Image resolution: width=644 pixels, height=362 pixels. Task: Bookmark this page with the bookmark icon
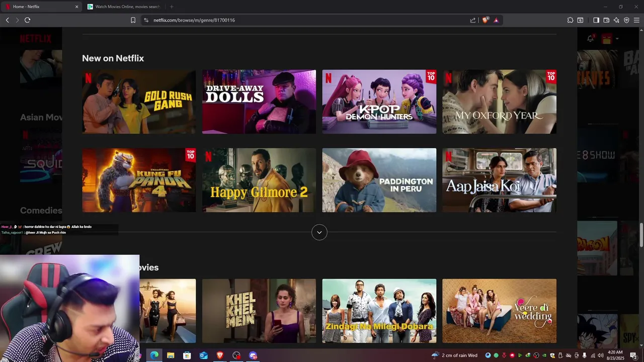pos(133,20)
